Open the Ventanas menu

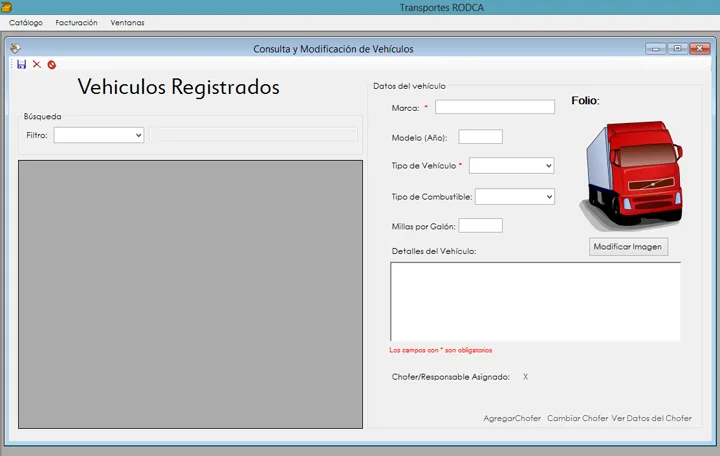(x=127, y=23)
